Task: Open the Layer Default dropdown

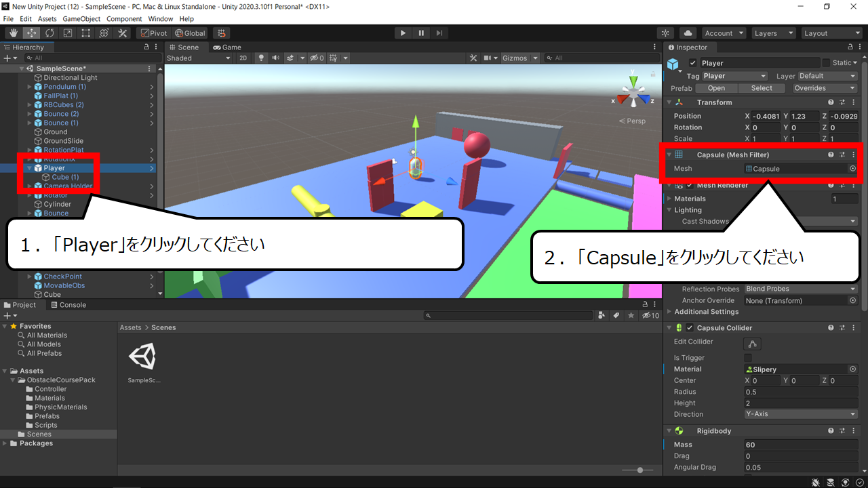Action: pos(827,76)
